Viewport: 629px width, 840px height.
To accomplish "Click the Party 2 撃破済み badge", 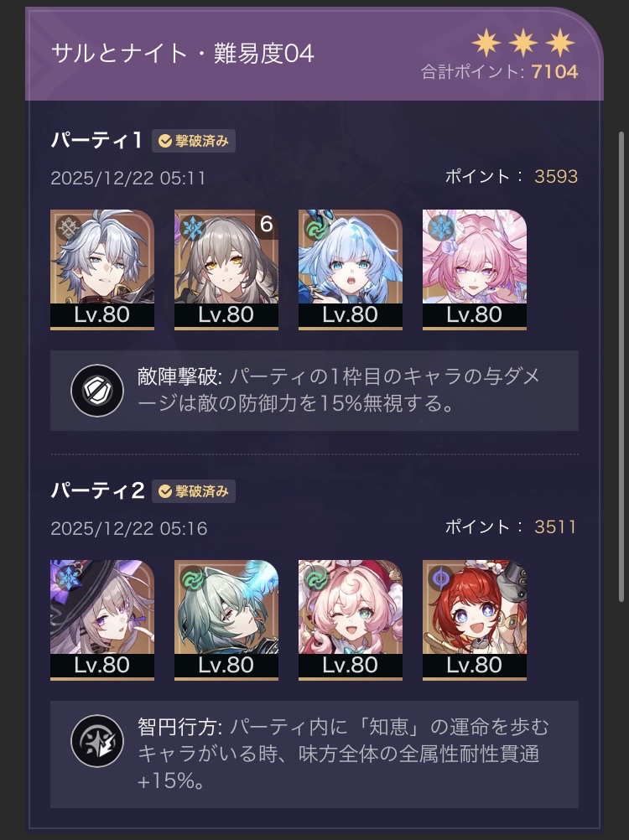I will (194, 491).
